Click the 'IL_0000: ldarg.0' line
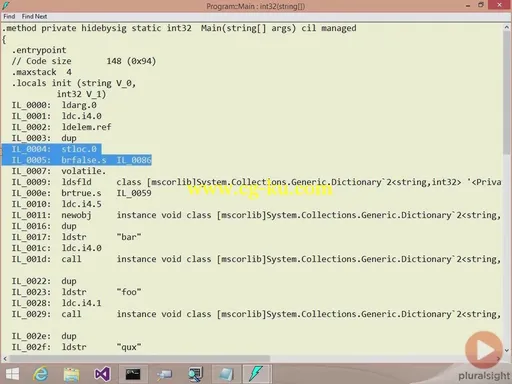This screenshot has width=512, height=384. [54, 105]
